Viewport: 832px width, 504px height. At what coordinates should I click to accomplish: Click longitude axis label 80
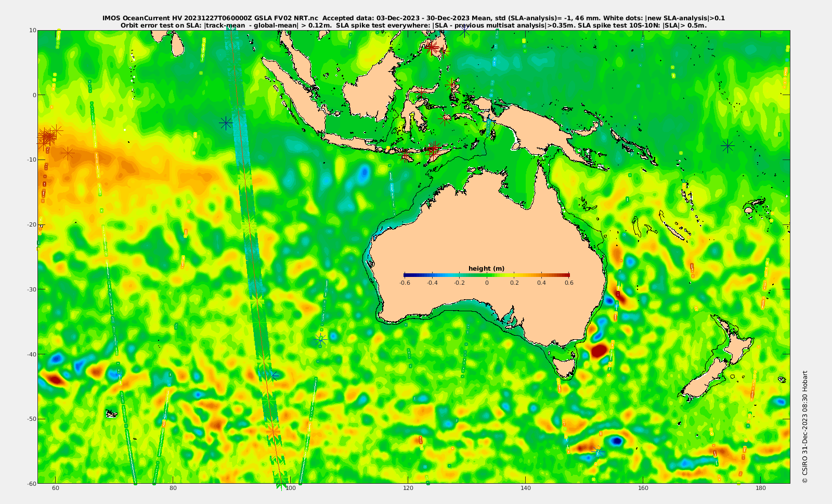173,488
